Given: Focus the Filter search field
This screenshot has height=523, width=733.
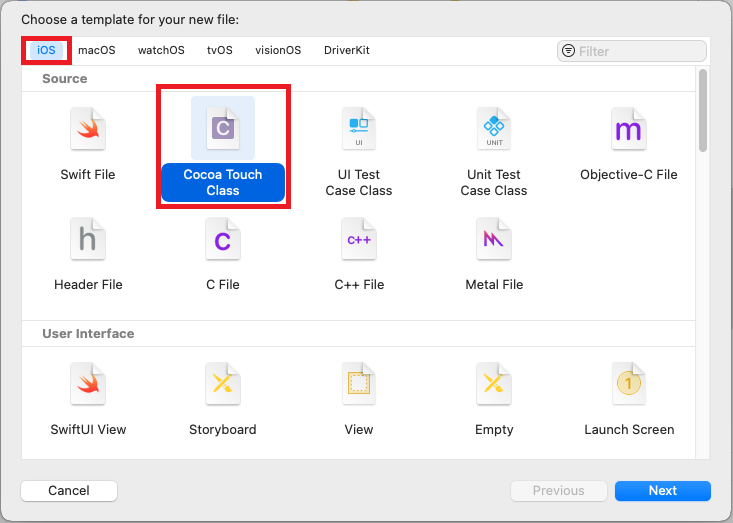Looking at the screenshot, I should click(x=632, y=51).
